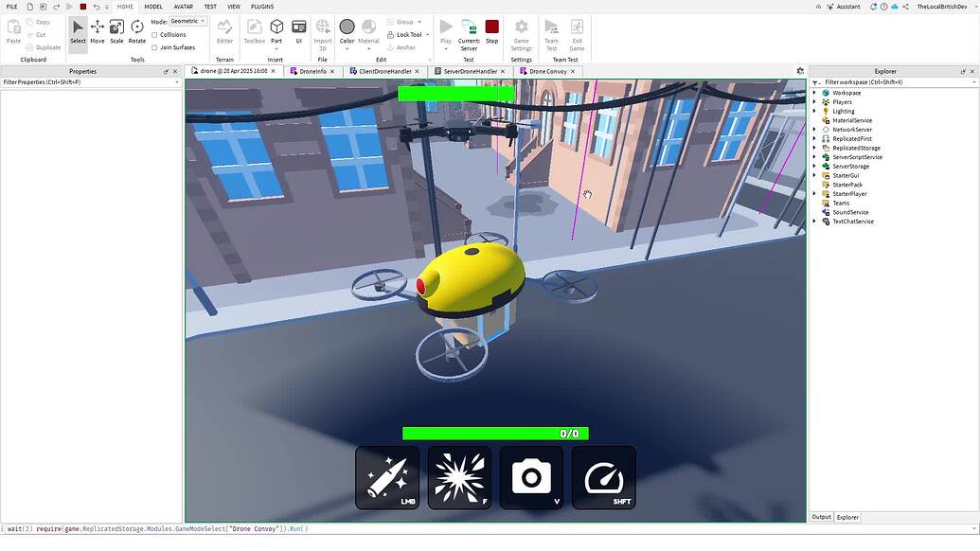The width and height of the screenshot is (980, 551).
Task: Expand Workspace in the Explorer
Action: (x=816, y=92)
